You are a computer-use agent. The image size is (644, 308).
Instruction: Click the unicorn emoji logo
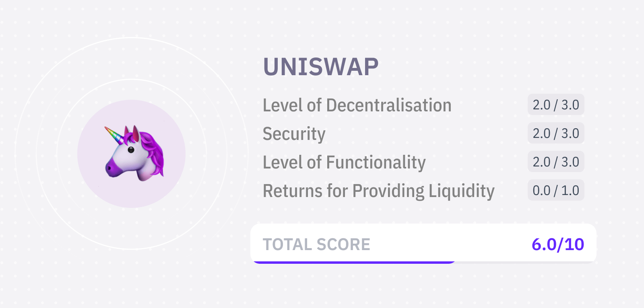pos(134,153)
